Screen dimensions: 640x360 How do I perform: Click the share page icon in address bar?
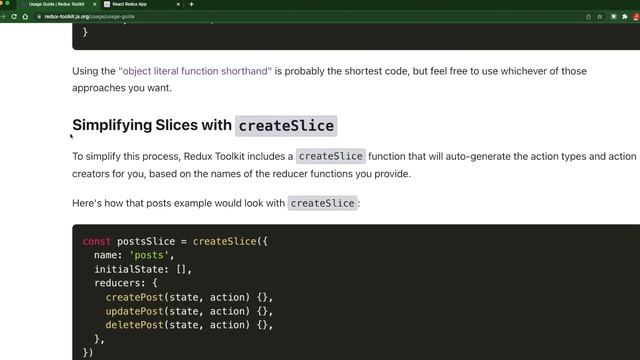point(588,16)
